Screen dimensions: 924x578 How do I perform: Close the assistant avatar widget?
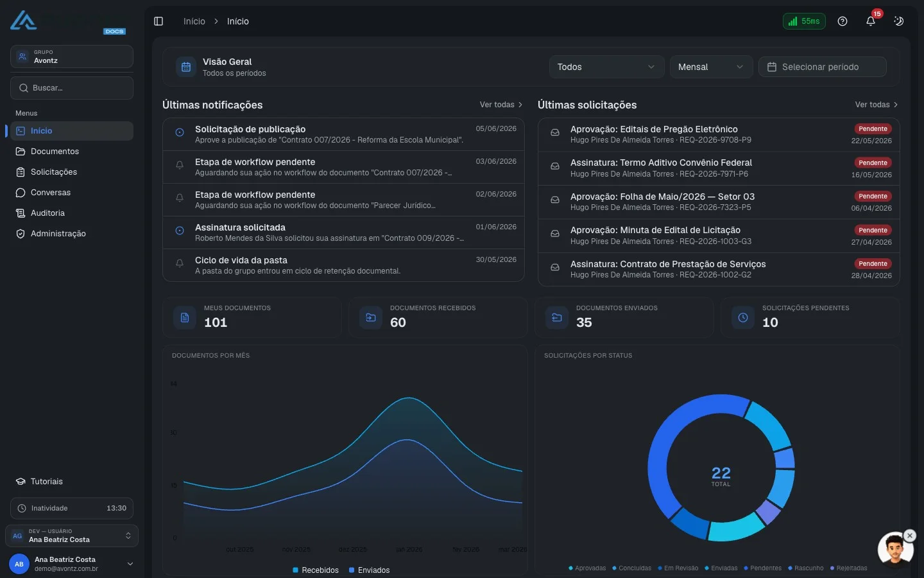point(909,535)
